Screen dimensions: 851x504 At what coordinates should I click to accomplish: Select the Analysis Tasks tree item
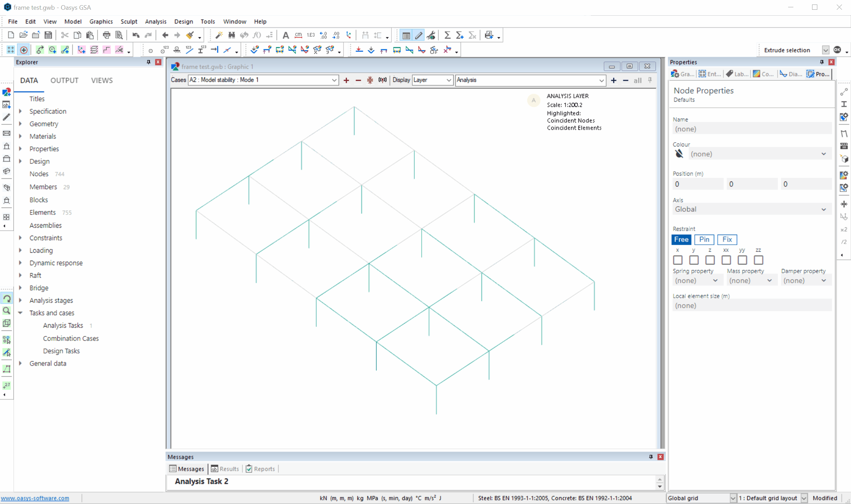(x=63, y=325)
